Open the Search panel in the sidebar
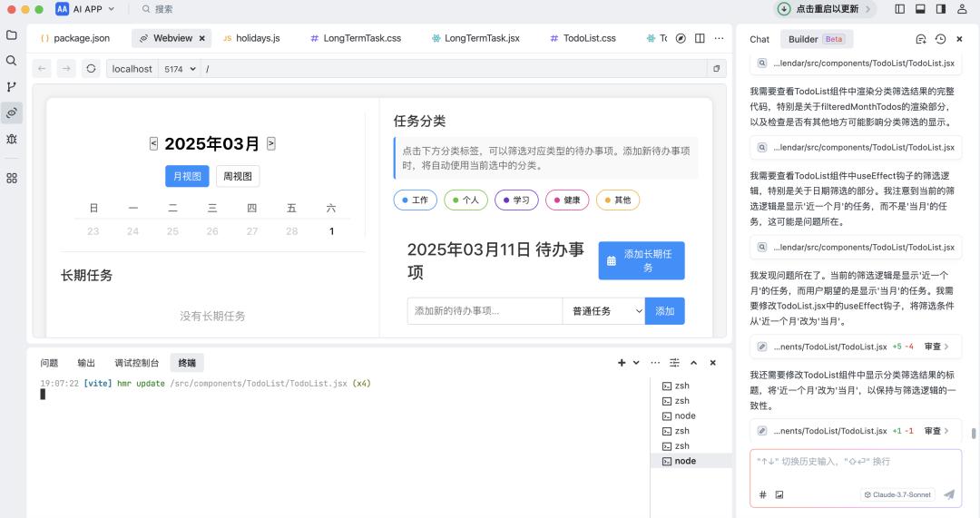 pos(12,61)
